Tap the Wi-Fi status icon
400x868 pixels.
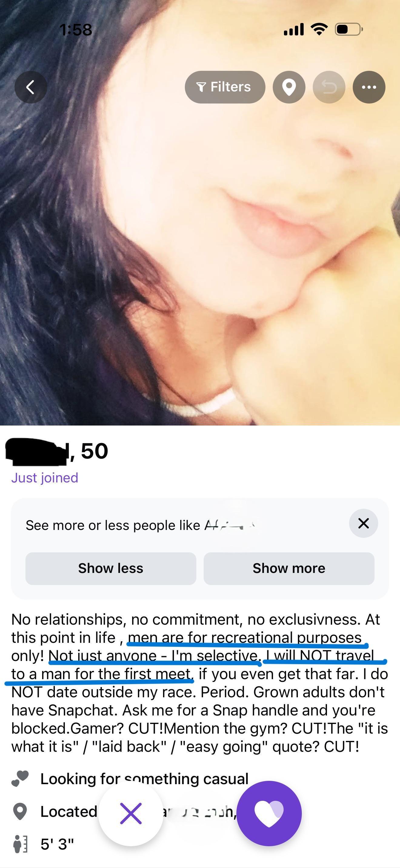tap(319, 29)
